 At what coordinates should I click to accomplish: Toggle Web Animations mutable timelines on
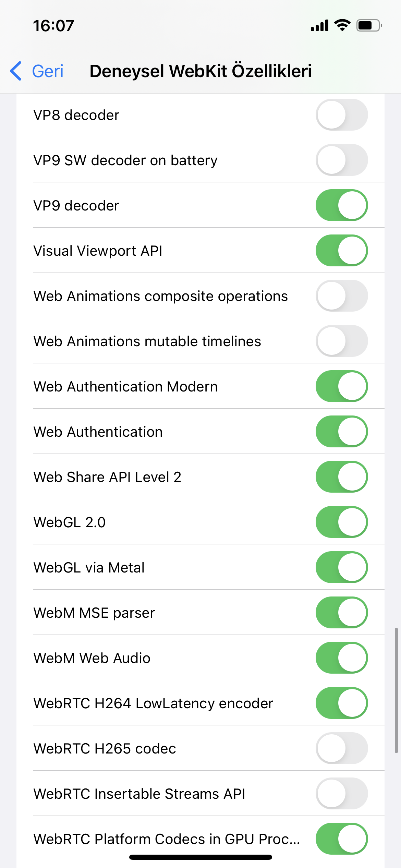(x=342, y=341)
